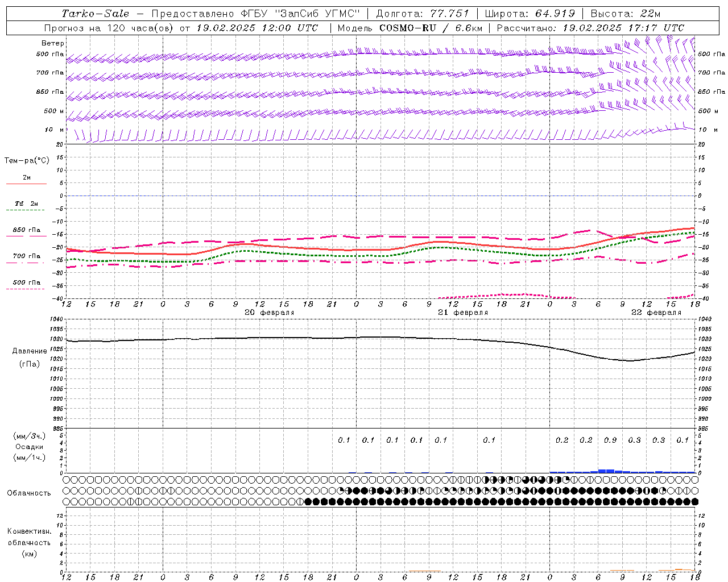Click the "Высота: 22м" elevation text
Viewport: 728px width, 582px height.
click(626, 14)
